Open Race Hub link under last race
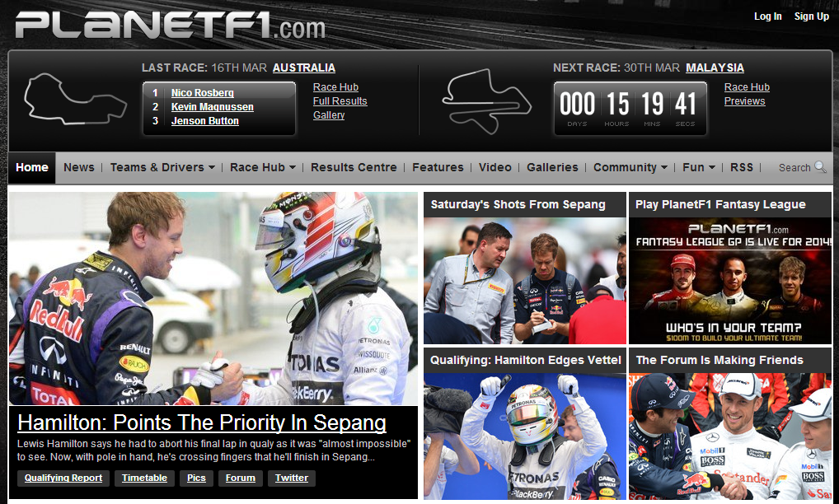Image resolution: width=839 pixels, height=504 pixels. 335,87
